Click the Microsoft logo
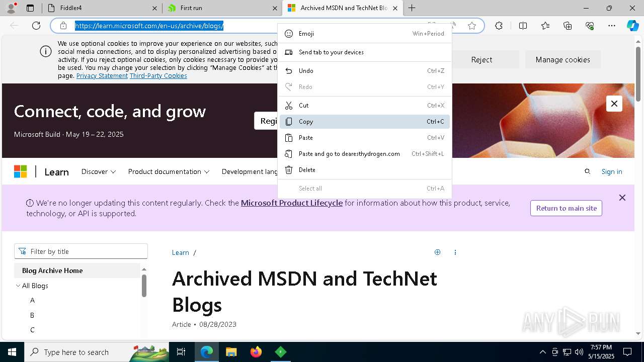 tap(21, 171)
